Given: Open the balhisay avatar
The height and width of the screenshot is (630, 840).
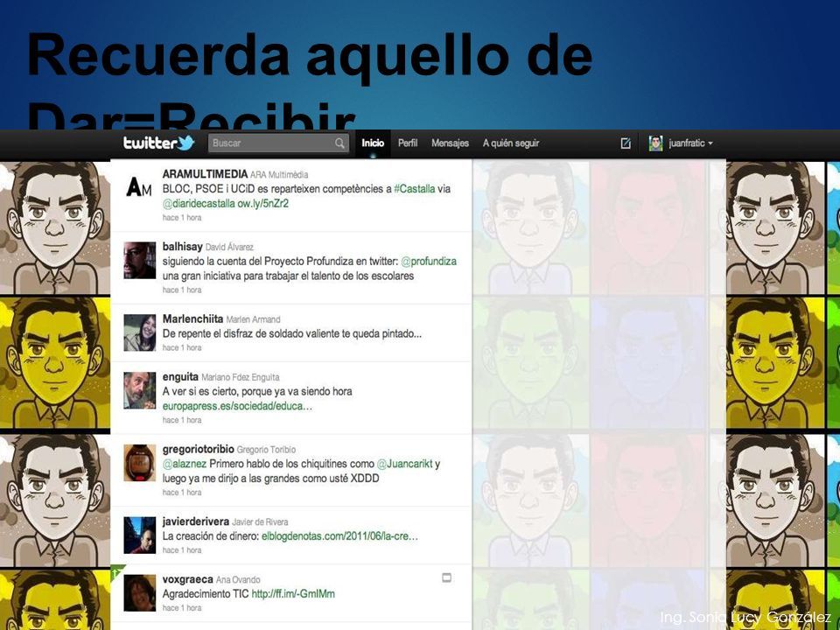Looking at the screenshot, I should (139, 260).
